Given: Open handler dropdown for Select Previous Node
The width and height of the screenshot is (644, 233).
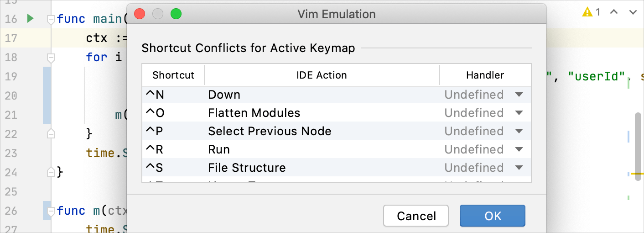Looking at the screenshot, I should pos(519,131).
